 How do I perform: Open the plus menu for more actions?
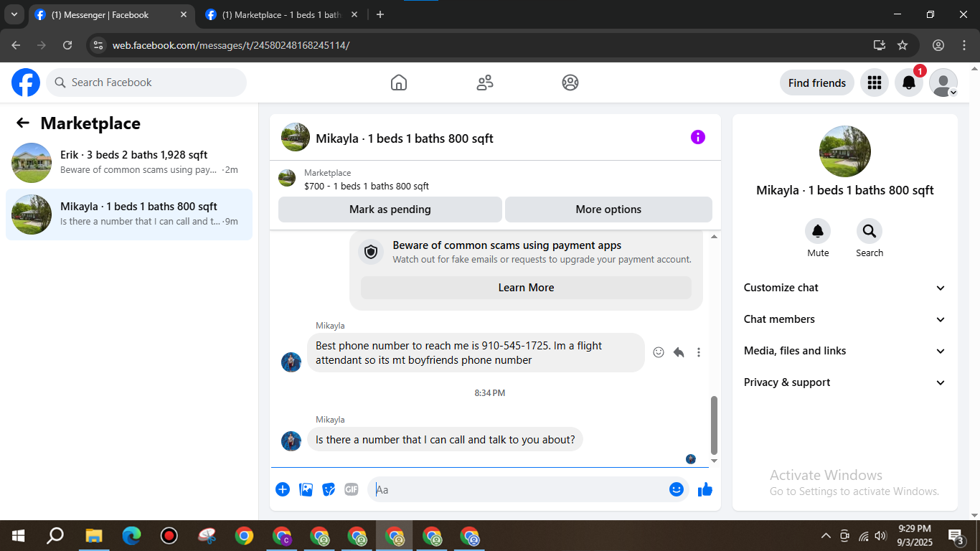tap(283, 489)
